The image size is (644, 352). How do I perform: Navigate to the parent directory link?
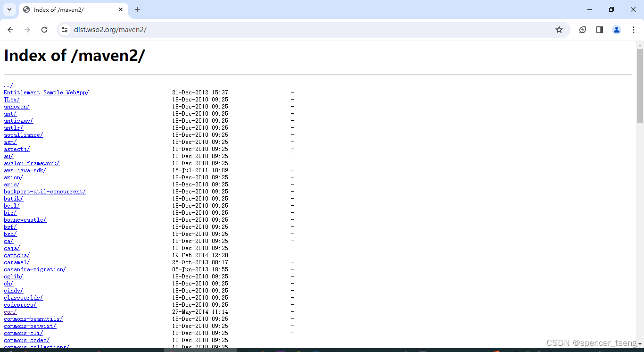[8, 85]
